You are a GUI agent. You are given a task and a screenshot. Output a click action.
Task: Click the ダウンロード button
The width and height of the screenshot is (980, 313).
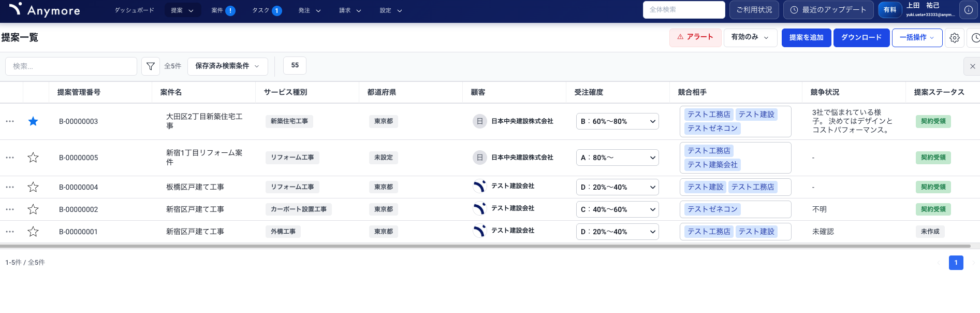click(861, 37)
